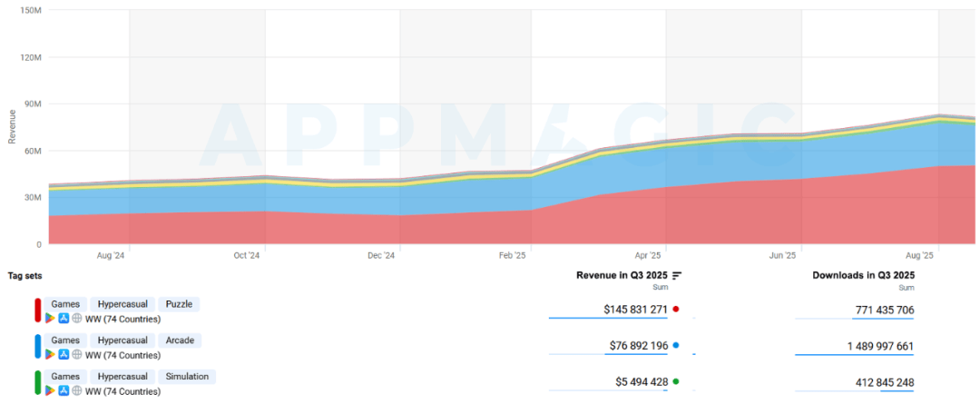
Task: Click the Arcade tag chip
Action: [180, 340]
